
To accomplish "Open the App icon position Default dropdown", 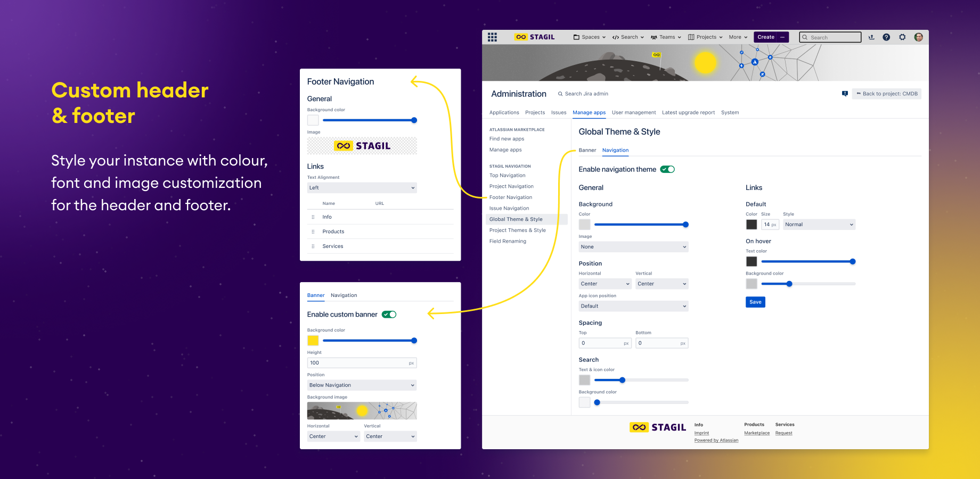I will (633, 306).
